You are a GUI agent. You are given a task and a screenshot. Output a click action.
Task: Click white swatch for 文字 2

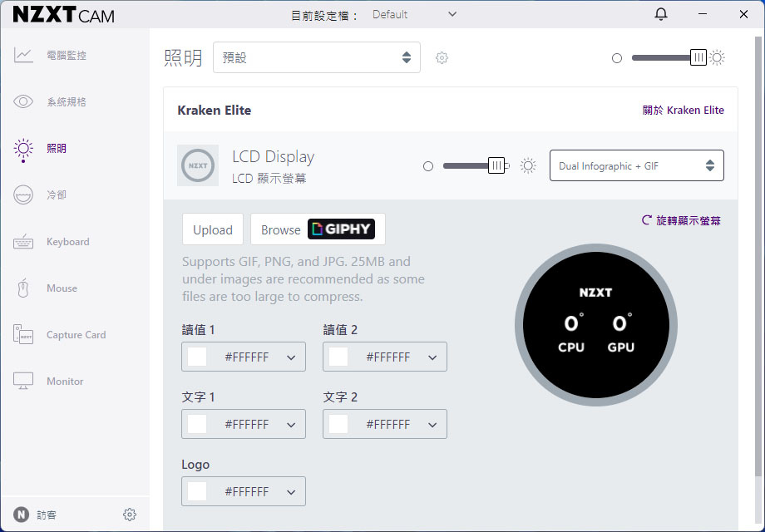(338, 424)
